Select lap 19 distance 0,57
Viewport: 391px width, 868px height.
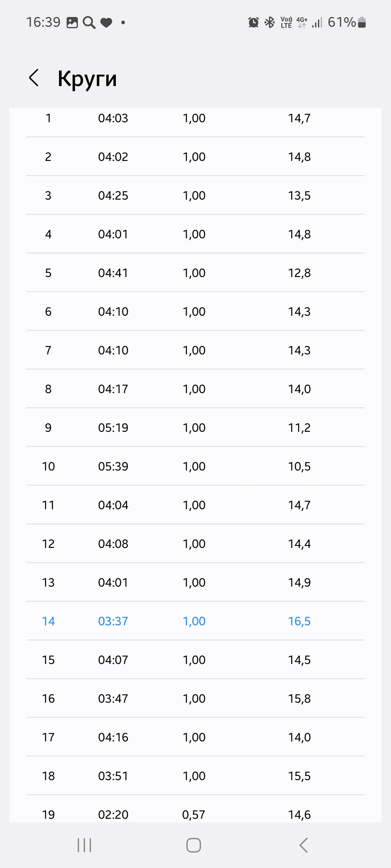(194, 814)
